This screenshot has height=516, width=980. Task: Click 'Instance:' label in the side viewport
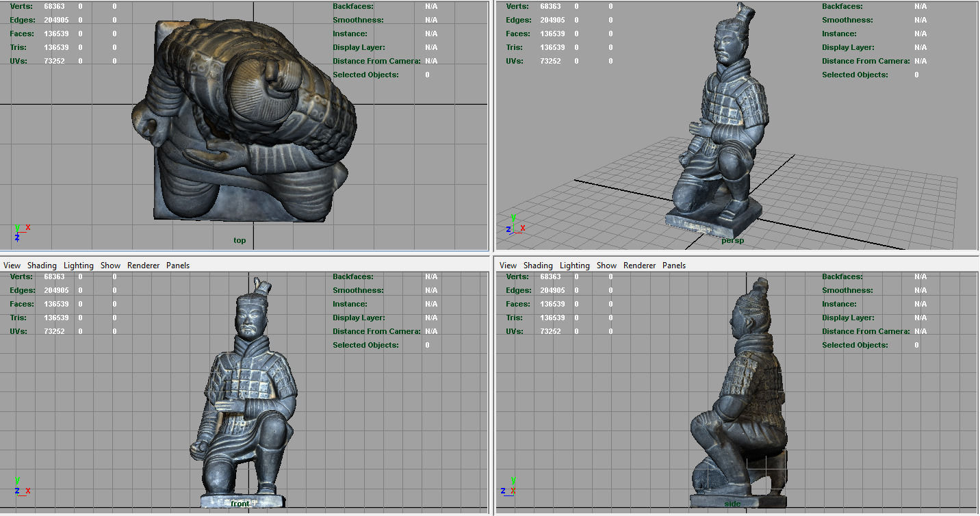pyautogui.click(x=839, y=304)
